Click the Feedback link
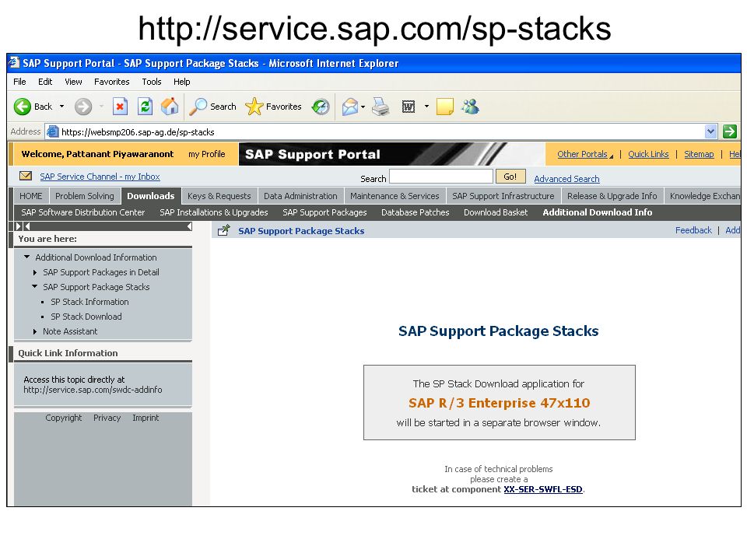This screenshot has width=747, height=560. tap(693, 230)
